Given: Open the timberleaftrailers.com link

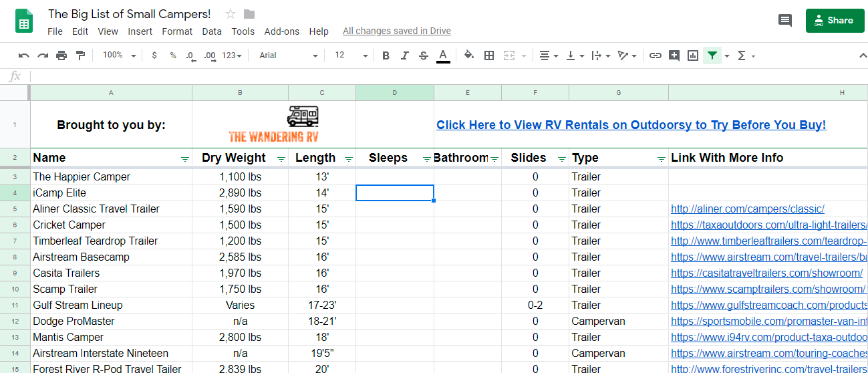Looking at the screenshot, I should [768, 241].
